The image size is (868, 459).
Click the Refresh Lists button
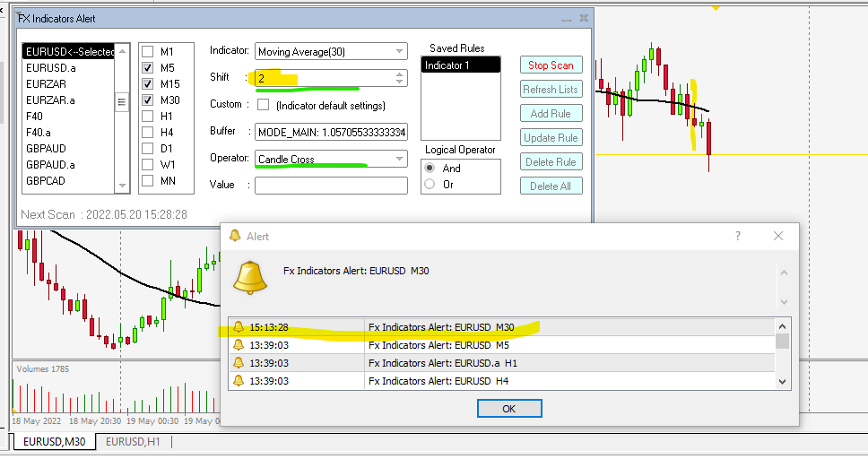pos(551,89)
